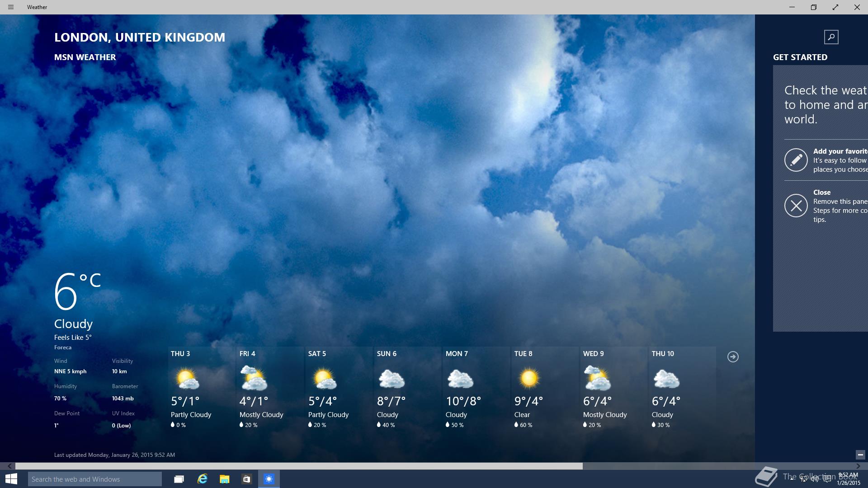Image resolution: width=868 pixels, height=488 pixels.
Task: Click the Weather app taskbar icon
Action: 269,479
